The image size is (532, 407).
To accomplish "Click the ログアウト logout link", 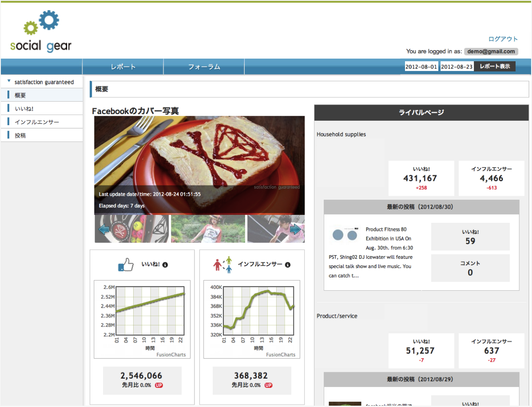I will coord(503,39).
